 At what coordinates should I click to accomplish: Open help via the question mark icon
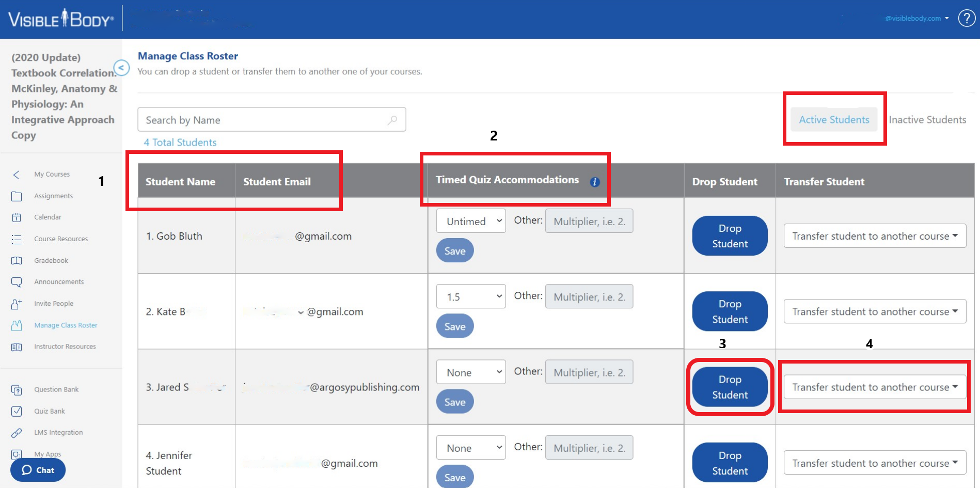(x=966, y=18)
